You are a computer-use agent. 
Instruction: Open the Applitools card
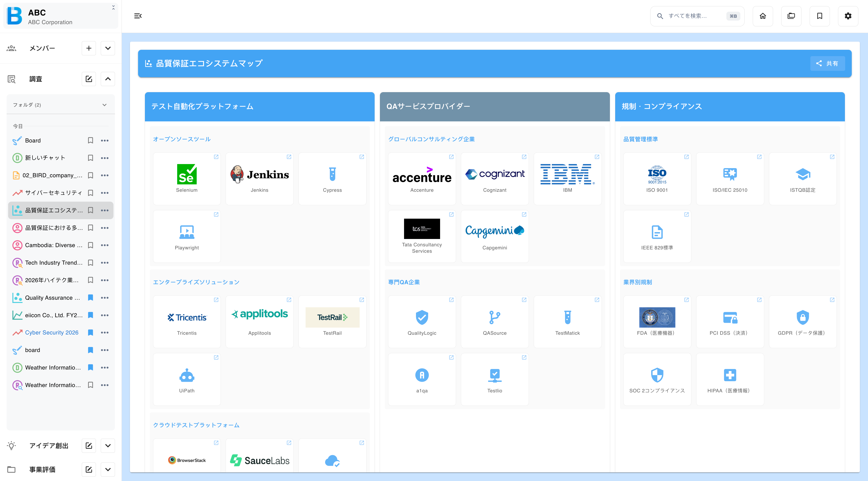pyautogui.click(x=259, y=322)
